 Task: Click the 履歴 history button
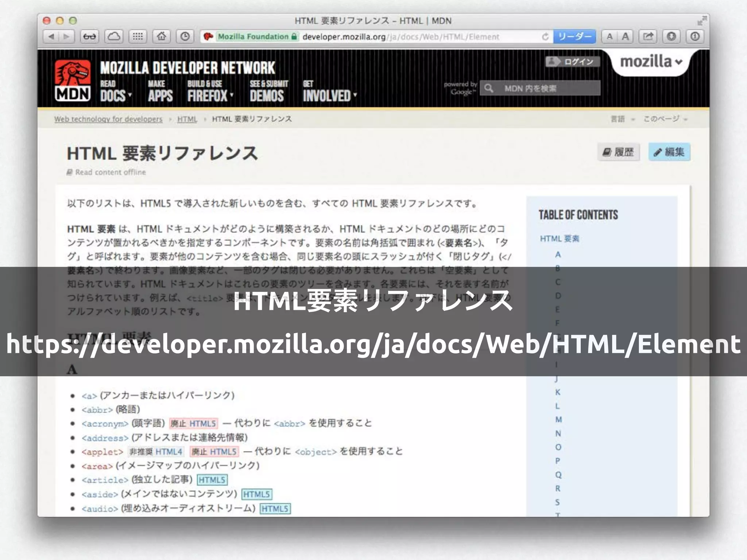click(x=619, y=152)
